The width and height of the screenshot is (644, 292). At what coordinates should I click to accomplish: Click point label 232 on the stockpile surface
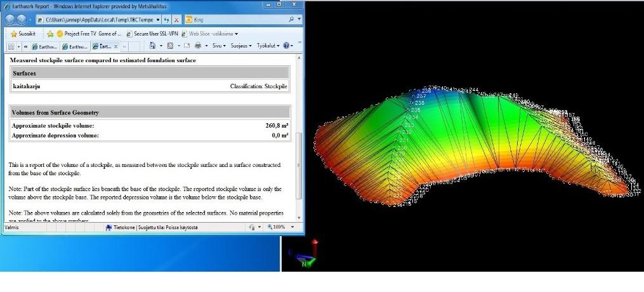pyautogui.click(x=407, y=132)
